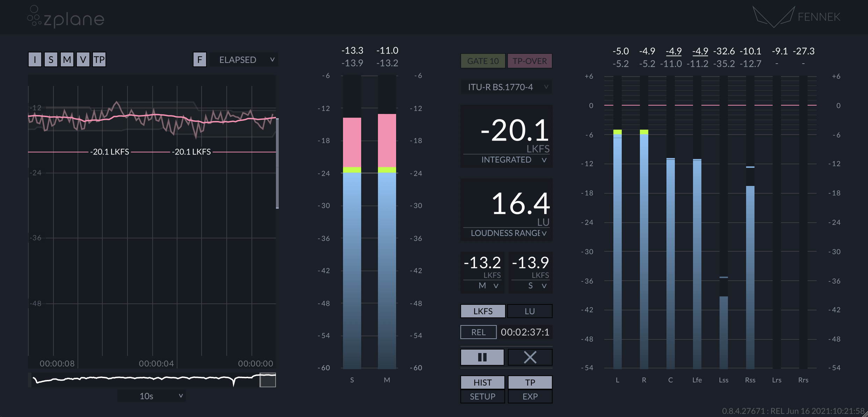Viewport: 868px width, 417px height.
Task: Click the EXP export button
Action: pos(530,397)
